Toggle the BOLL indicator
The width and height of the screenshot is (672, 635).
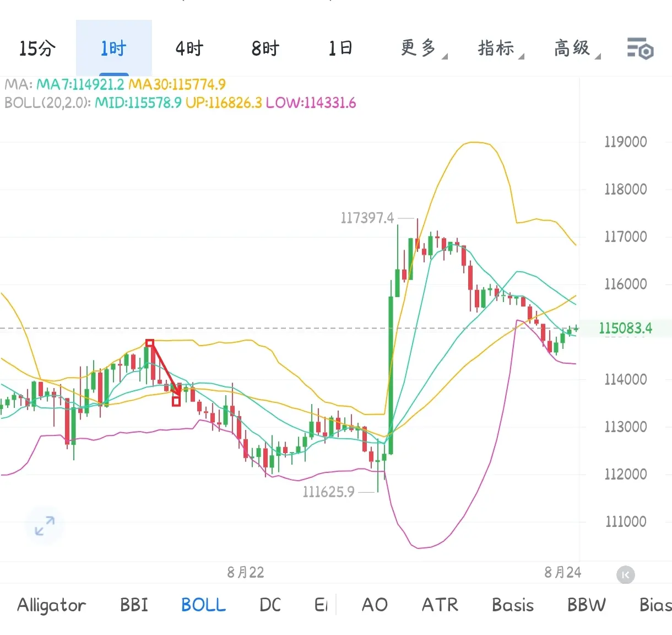[x=203, y=605]
